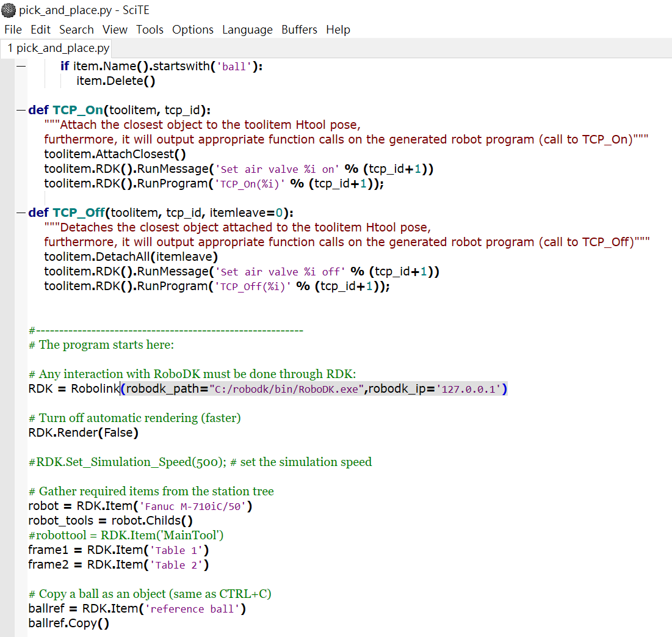Click the 'def TCP_On(toolitem, tcp_id):' line
The height and width of the screenshot is (637, 672).
(x=119, y=111)
